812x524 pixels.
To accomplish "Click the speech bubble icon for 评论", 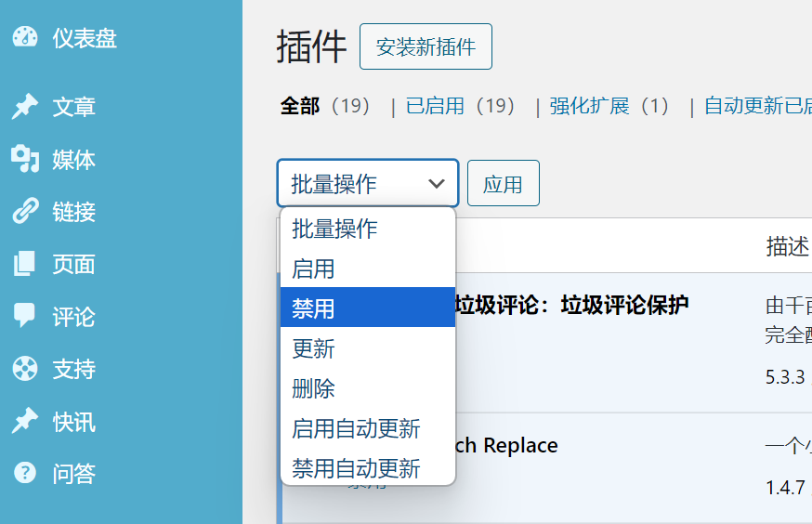I will [25, 317].
